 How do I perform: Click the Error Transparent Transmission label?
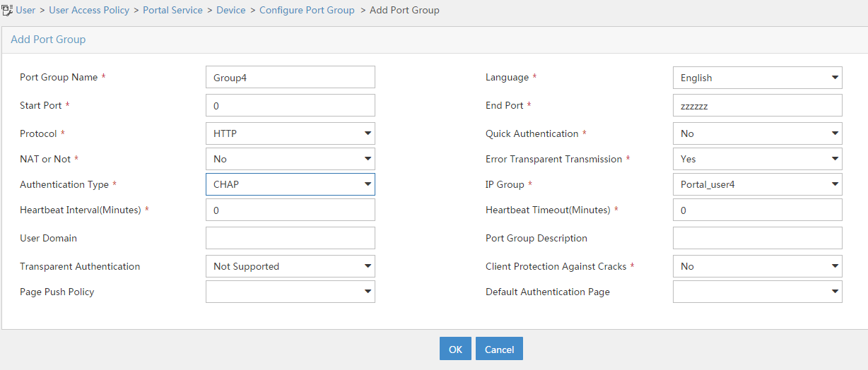[x=554, y=159]
